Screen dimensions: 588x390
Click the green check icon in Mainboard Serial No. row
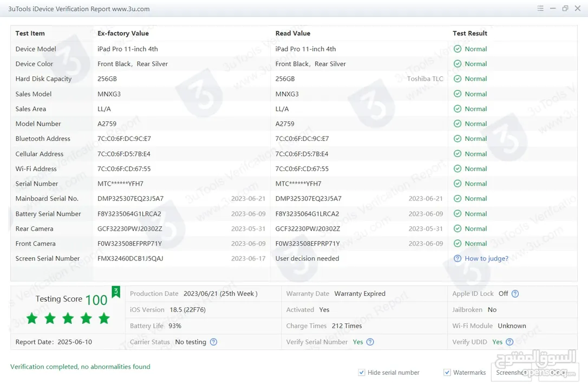pos(458,199)
